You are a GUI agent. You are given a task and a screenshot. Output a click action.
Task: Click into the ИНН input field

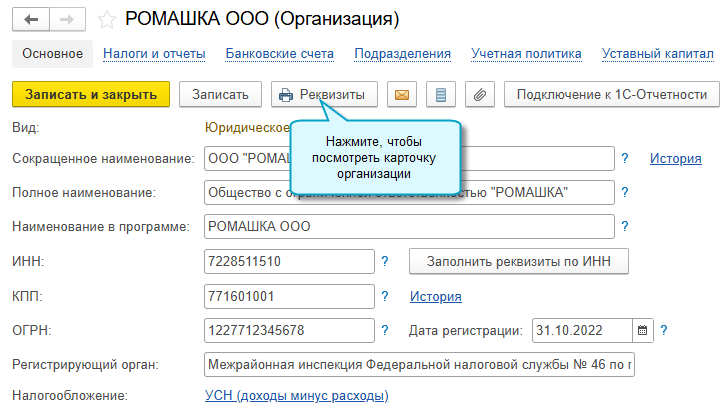coord(286,262)
